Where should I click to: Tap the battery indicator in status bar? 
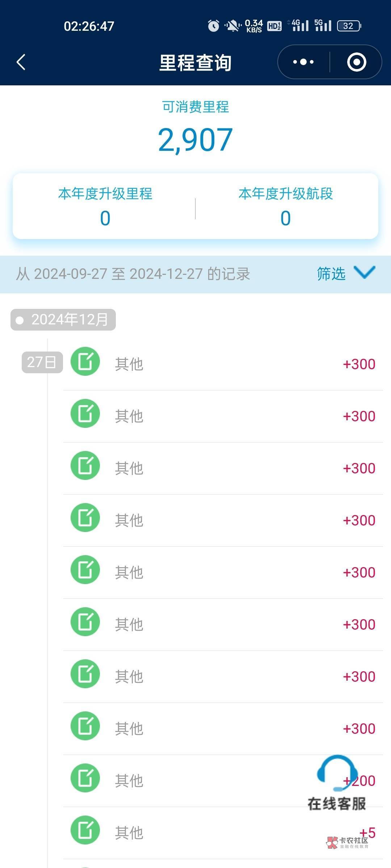point(349,26)
